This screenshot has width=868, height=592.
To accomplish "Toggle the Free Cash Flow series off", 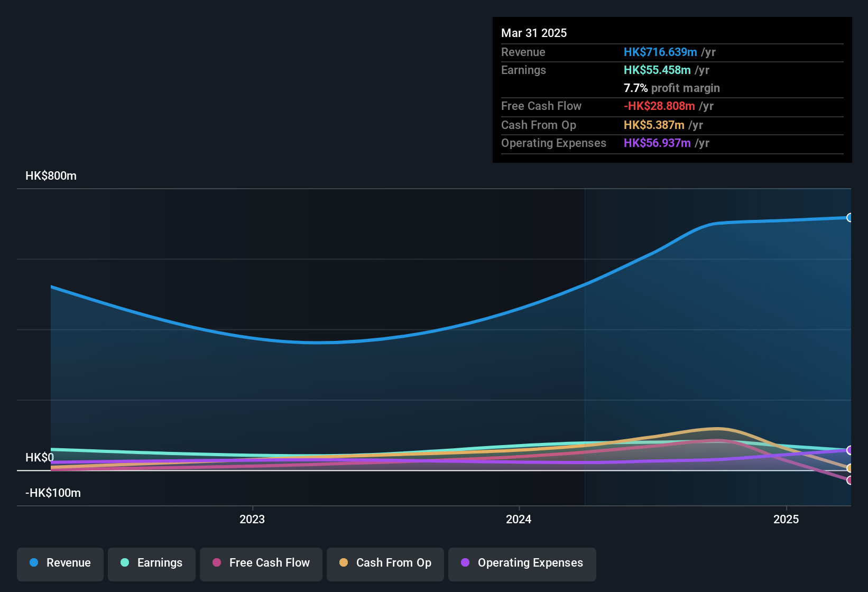I will click(x=261, y=563).
